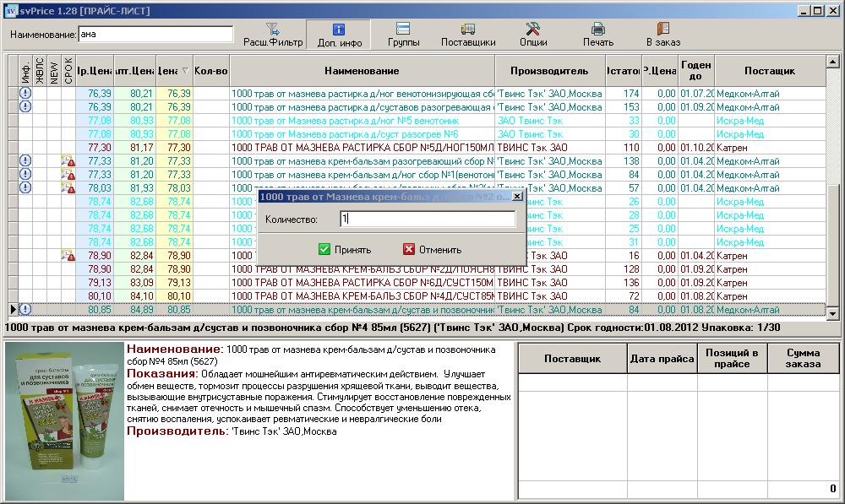The width and height of the screenshot is (845, 504).
Task: Open the Поставщики suppliers list
Action: coord(468,35)
